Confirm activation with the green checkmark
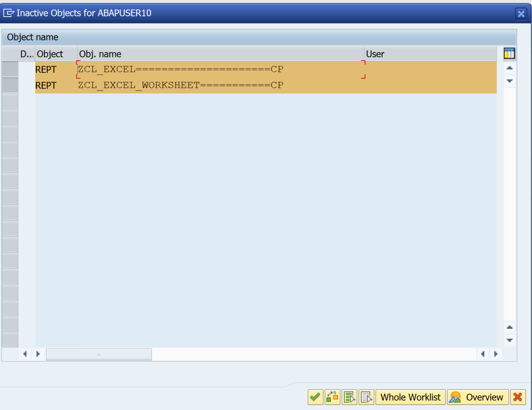This screenshot has width=532, height=410. click(315, 397)
